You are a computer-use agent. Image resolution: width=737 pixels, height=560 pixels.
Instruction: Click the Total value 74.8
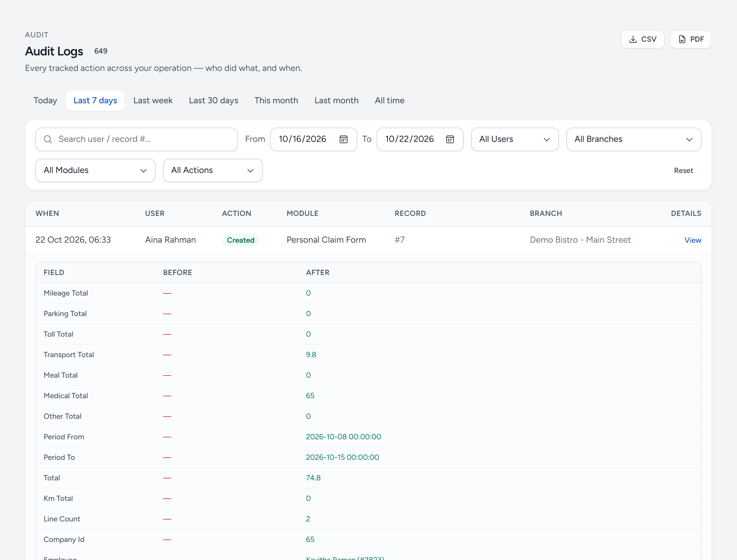(313, 478)
